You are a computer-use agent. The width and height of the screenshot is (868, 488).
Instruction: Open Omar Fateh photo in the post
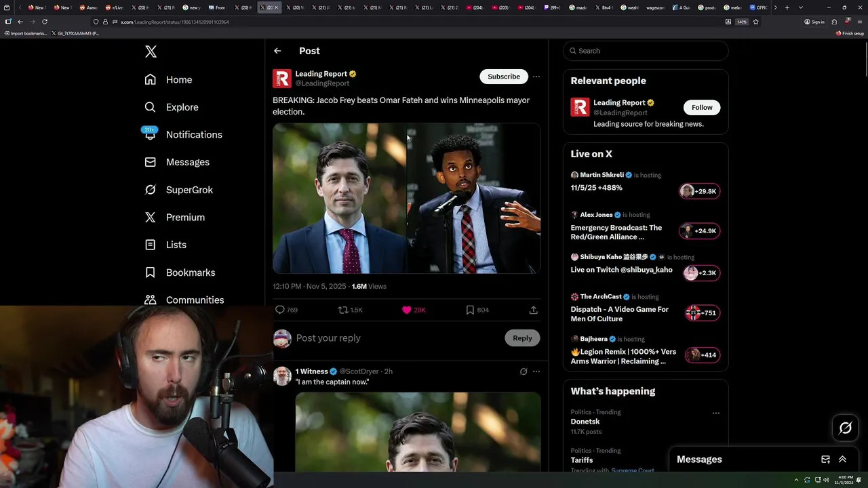click(474, 199)
